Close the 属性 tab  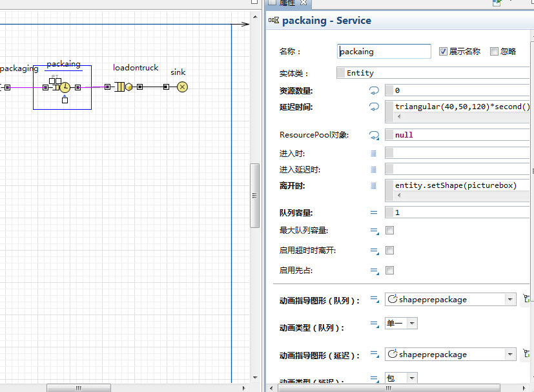pos(303,3)
